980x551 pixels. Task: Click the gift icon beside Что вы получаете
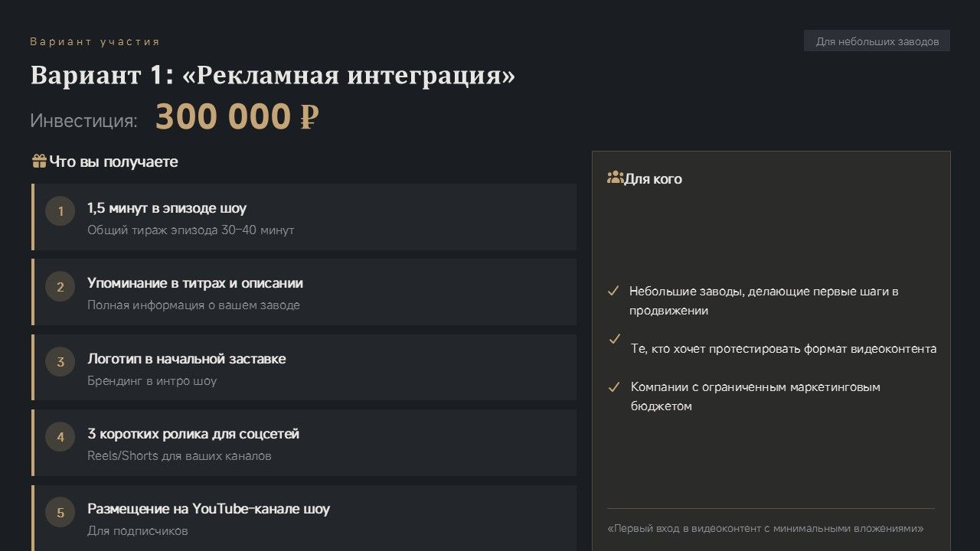(x=39, y=161)
